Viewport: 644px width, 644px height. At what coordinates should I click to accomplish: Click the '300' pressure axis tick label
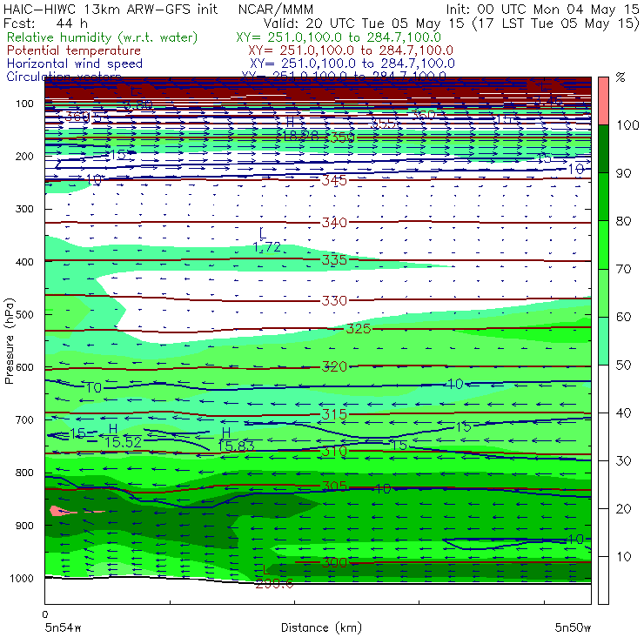pyautogui.click(x=24, y=209)
